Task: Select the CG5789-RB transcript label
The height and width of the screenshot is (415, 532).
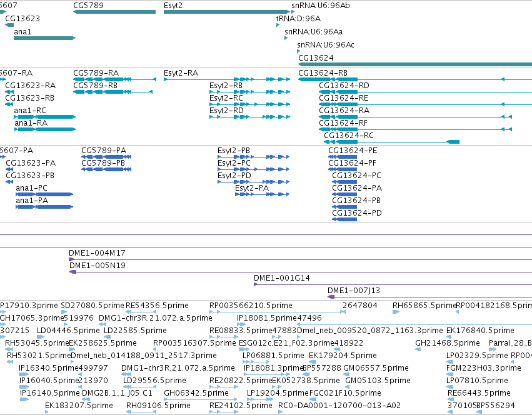Action: tap(96, 85)
